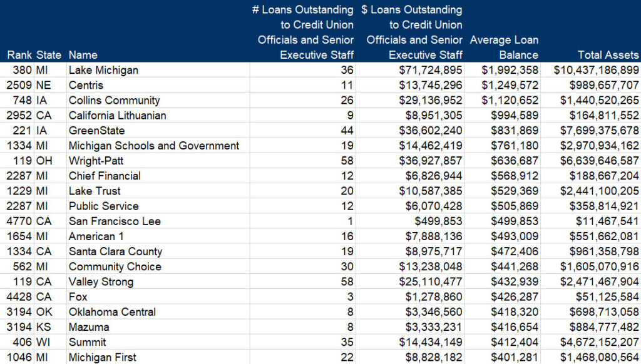This screenshot has width=641, height=364.
Task: Select the '$ Loans Outstanding' column header
Action: coord(412,33)
